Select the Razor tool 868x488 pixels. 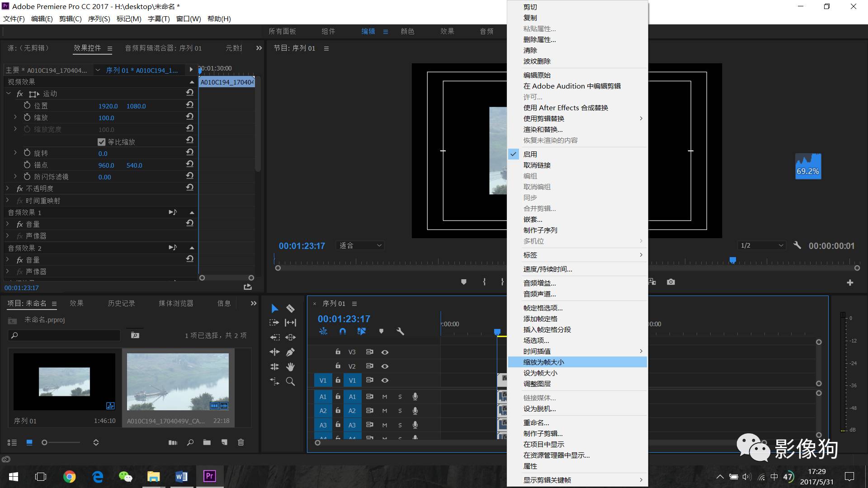(x=291, y=309)
